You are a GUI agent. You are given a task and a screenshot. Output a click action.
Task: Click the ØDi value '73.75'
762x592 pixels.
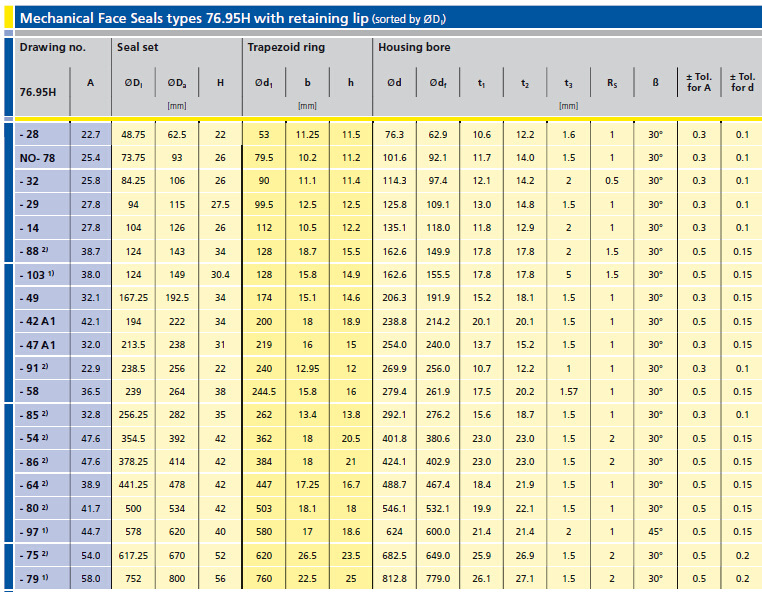(133, 158)
